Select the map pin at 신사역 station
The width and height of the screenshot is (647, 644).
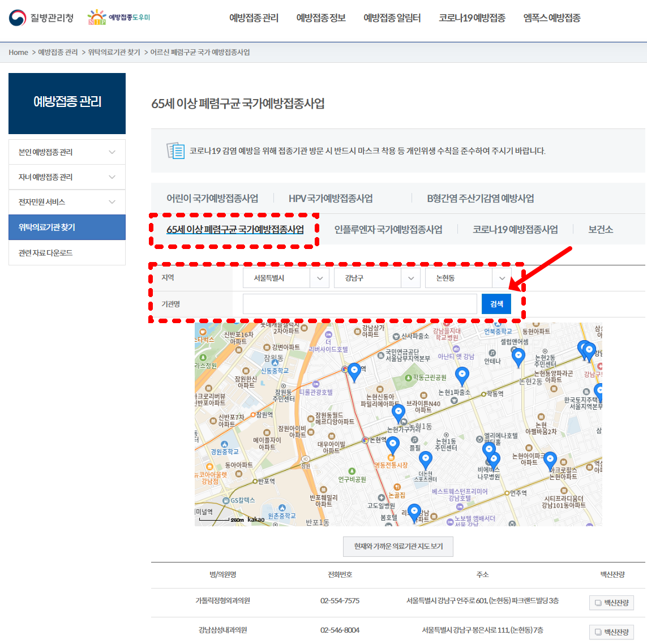pyautogui.click(x=354, y=372)
